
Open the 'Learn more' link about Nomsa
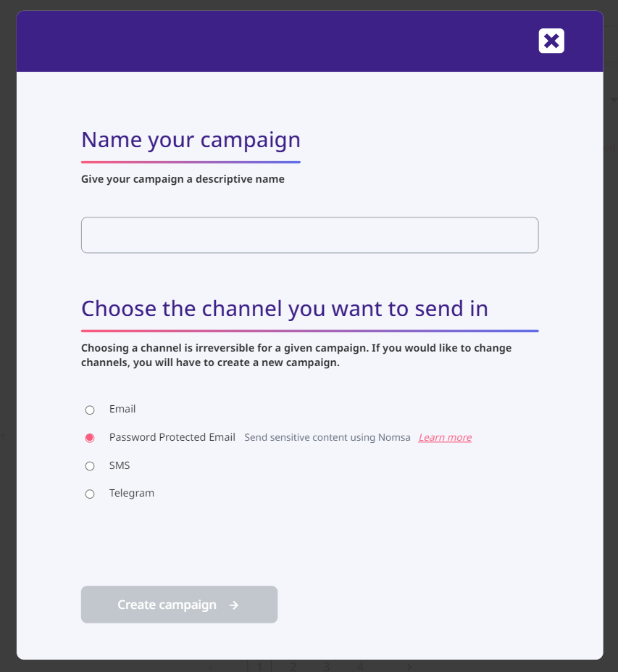(445, 438)
